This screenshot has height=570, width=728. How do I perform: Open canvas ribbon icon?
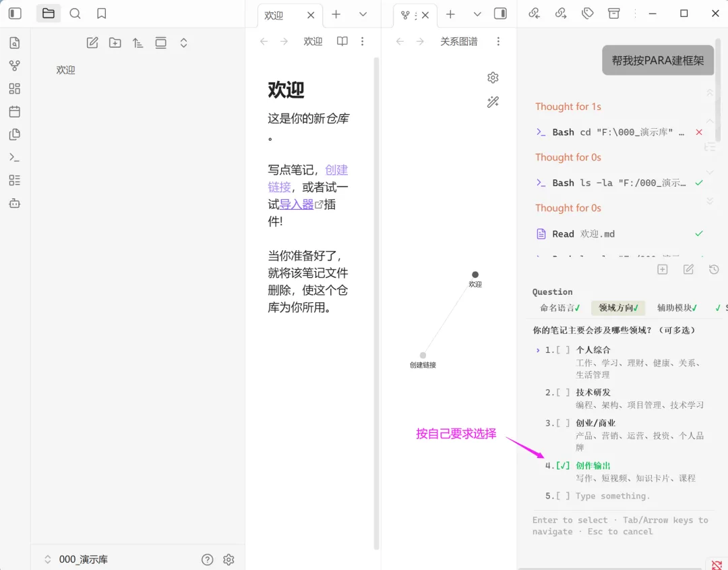[x=14, y=88]
